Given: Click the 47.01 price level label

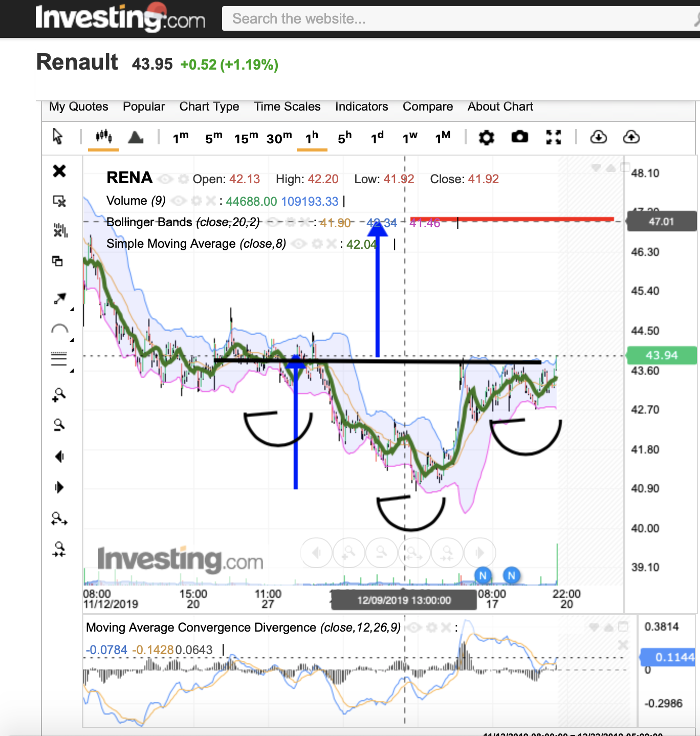Looking at the screenshot, I should tap(662, 222).
